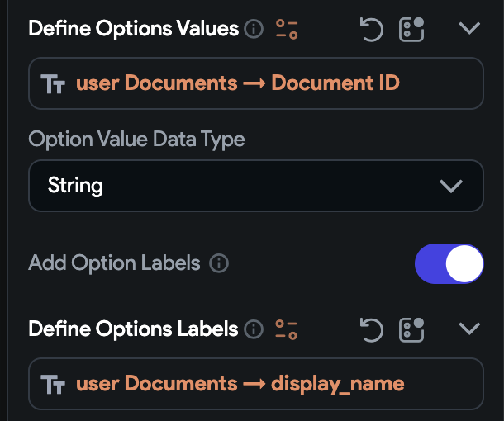Click the Define Options Values heading
Image resolution: width=504 pixels, height=421 pixels.
coord(133,29)
